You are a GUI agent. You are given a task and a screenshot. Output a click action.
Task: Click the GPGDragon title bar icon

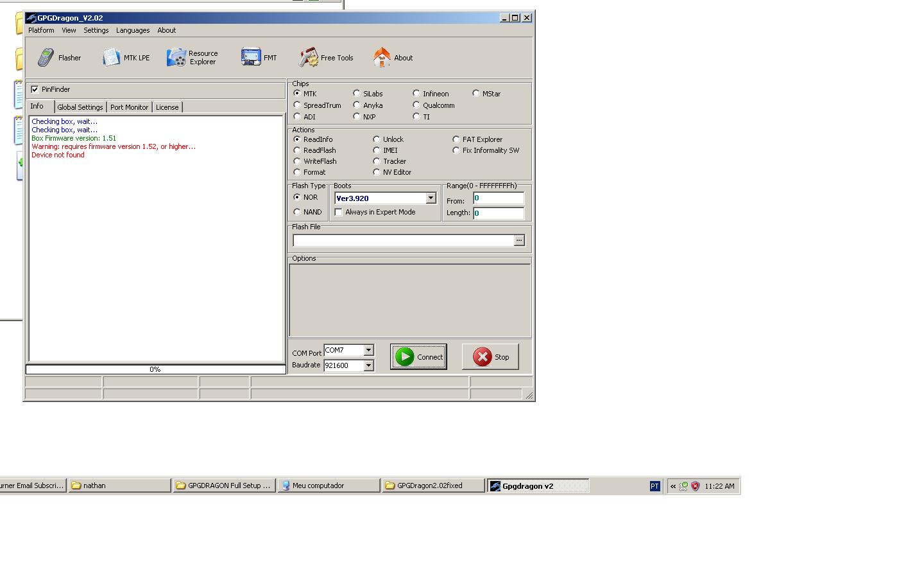point(31,18)
